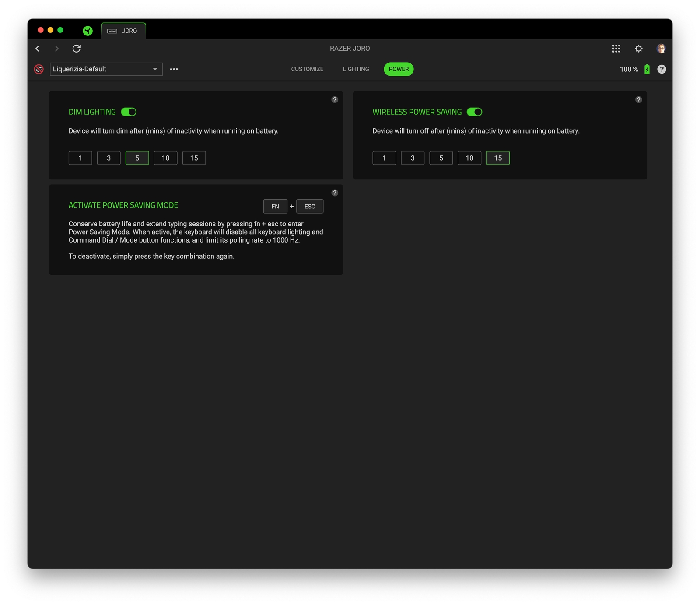The height and width of the screenshot is (605, 700).
Task: Show help for Dim Lighting panel
Action: [x=335, y=100]
